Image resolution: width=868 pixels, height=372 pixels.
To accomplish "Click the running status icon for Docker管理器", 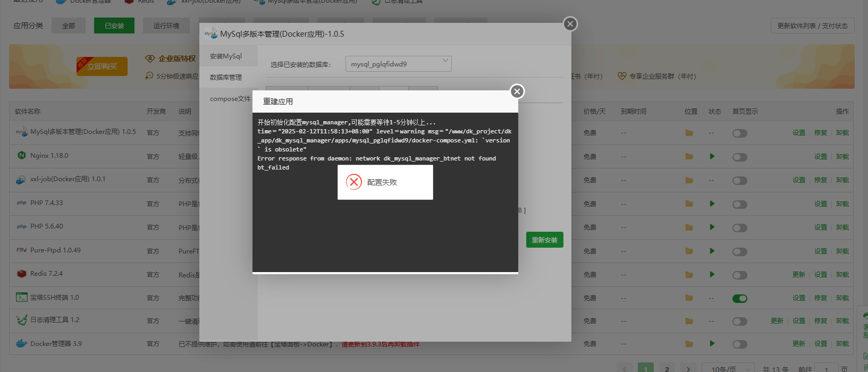I will (x=712, y=343).
